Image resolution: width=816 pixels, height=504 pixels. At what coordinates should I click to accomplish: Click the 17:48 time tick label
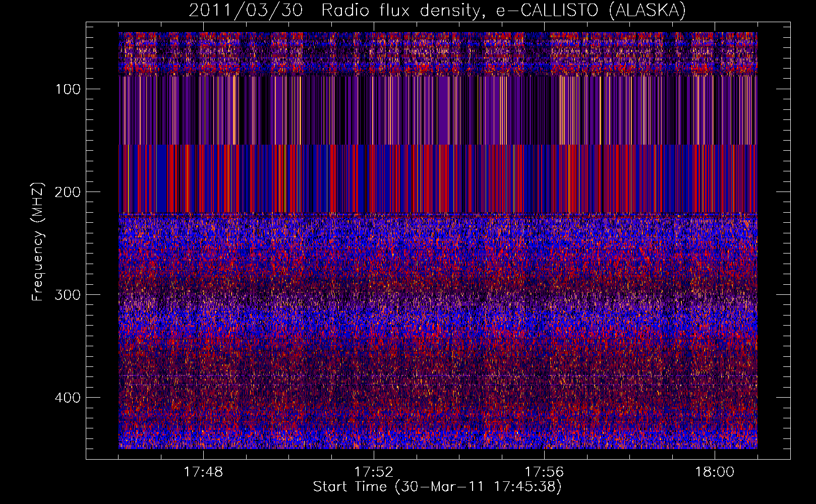[203, 472]
